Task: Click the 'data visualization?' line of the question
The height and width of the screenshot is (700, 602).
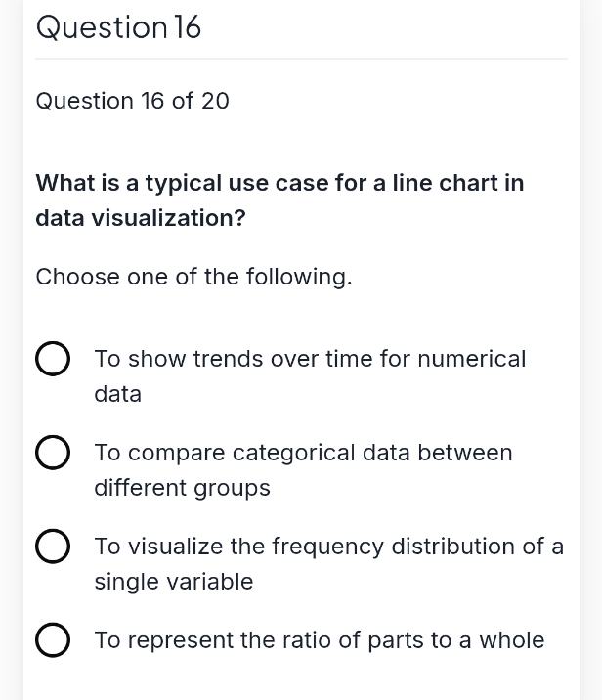Action: coord(141,218)
